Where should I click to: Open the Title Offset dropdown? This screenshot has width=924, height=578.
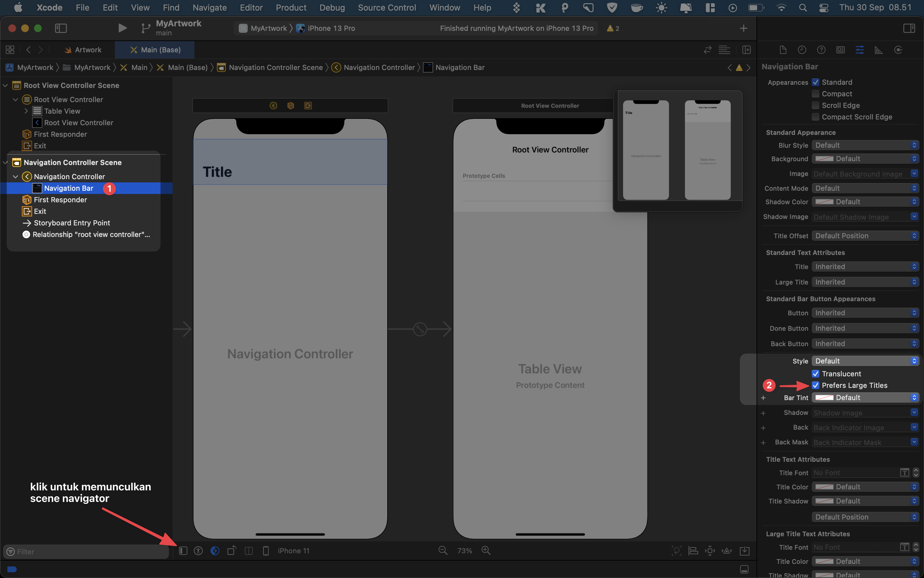pos(865,235)
